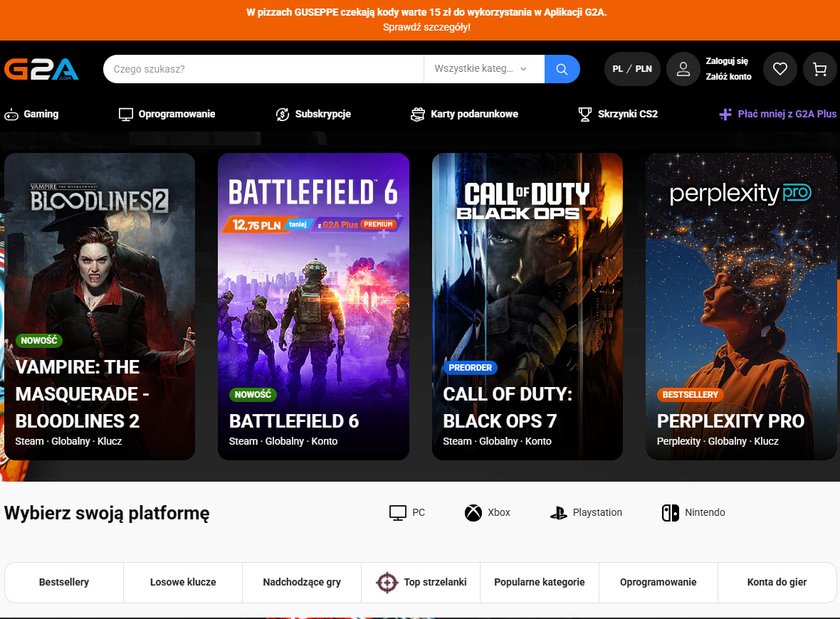Open the Gaming menu
Screen dimensions: 840x619
(31, 114)
